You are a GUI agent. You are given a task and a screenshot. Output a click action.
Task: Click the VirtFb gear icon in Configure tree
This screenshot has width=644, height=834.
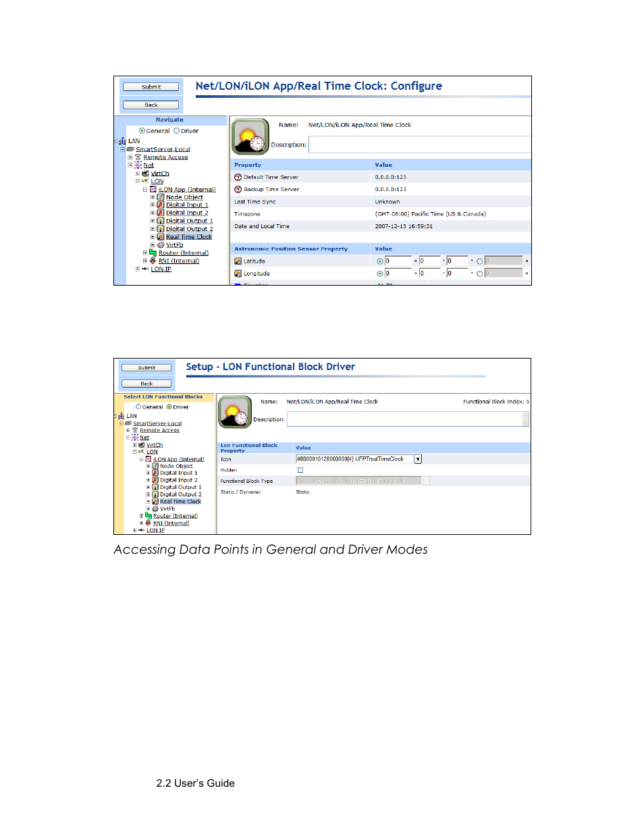click(161, 245)
